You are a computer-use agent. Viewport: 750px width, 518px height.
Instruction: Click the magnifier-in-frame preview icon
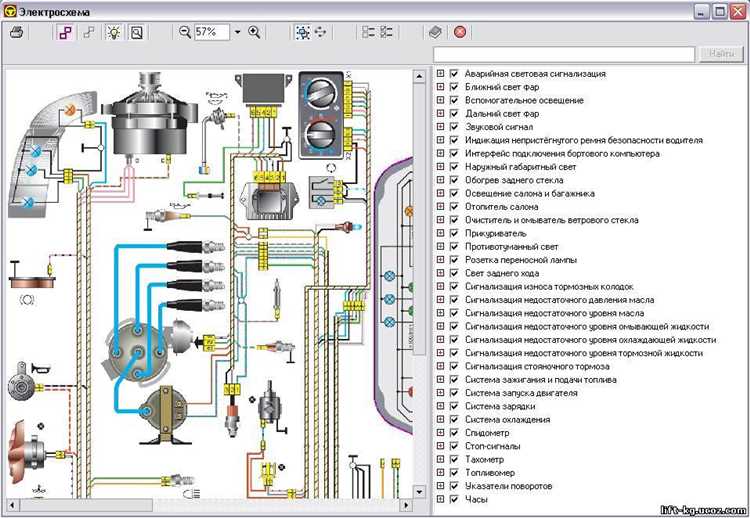(137, 33)
